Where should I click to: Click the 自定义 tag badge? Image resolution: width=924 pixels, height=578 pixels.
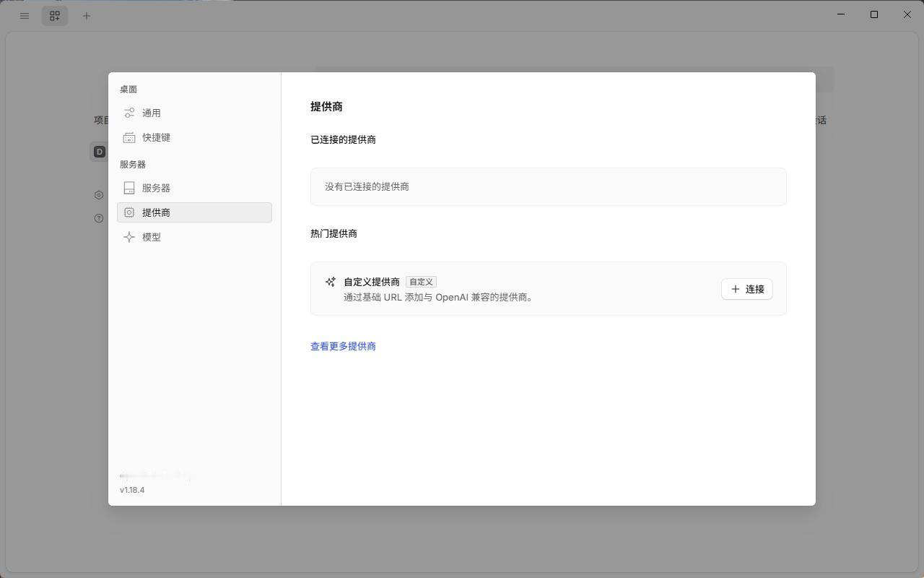[x=421, y=282]
